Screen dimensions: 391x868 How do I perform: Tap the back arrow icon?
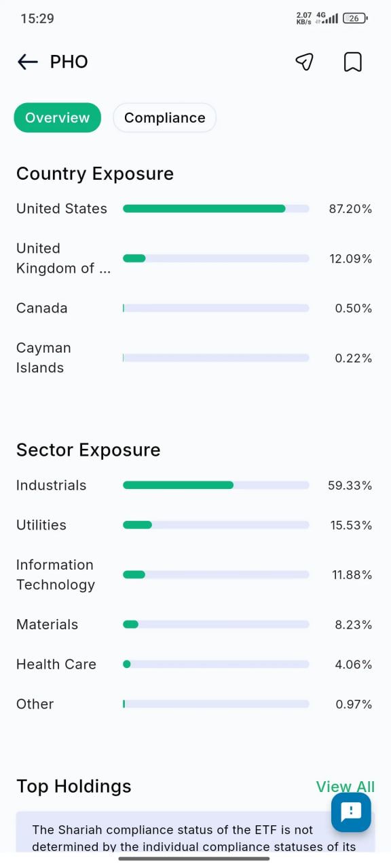point(27,62)
